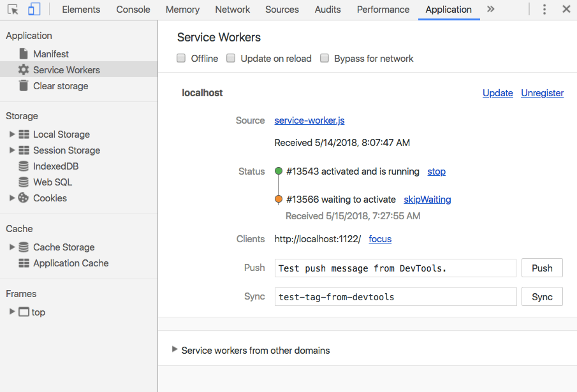This screenshot has width=577, height=392.
Task: Select the Application tab
Action: coord(449,10)
